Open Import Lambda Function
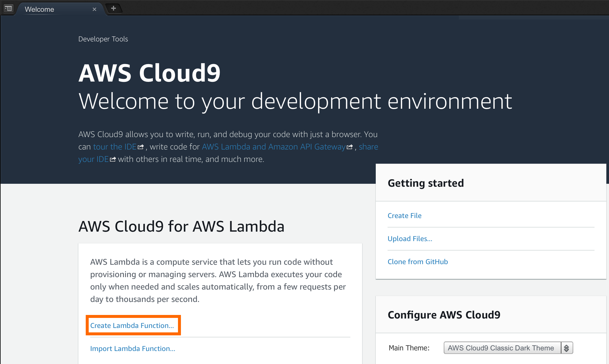The image size is (609, 364). point(132,348)
